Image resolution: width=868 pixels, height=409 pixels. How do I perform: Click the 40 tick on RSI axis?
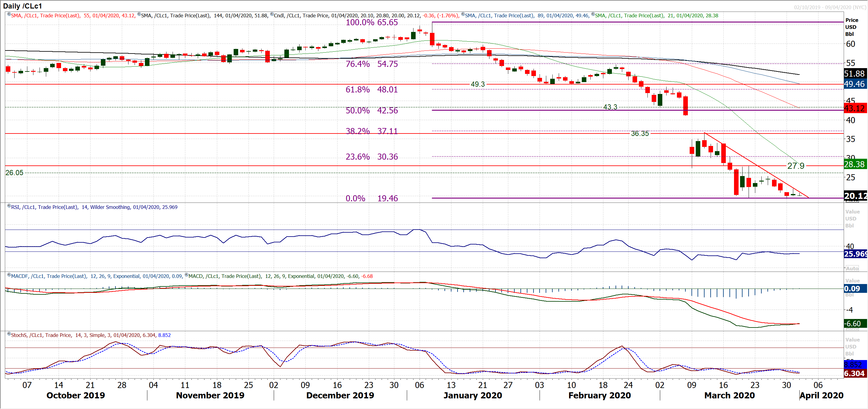pyautogui.click(x=850, y=246)
